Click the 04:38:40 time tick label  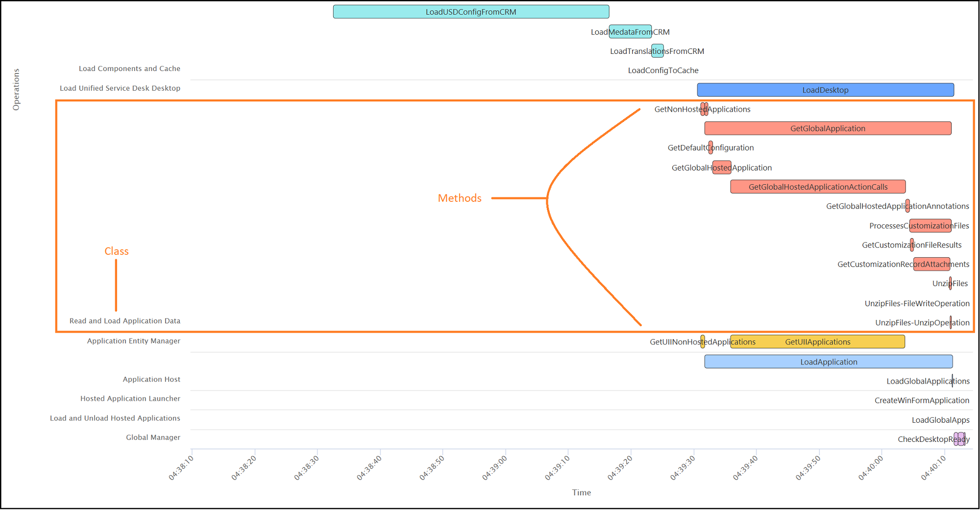coord(369,468)
